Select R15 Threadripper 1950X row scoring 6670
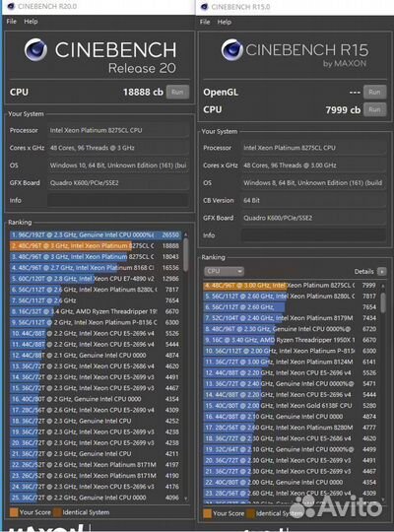 point(292,340)
